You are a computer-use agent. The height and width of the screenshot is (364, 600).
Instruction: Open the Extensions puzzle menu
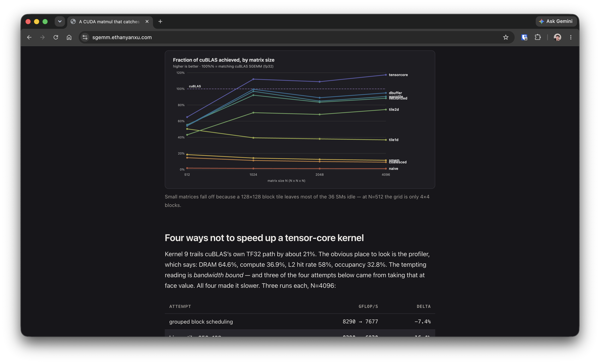pos(538,37)
